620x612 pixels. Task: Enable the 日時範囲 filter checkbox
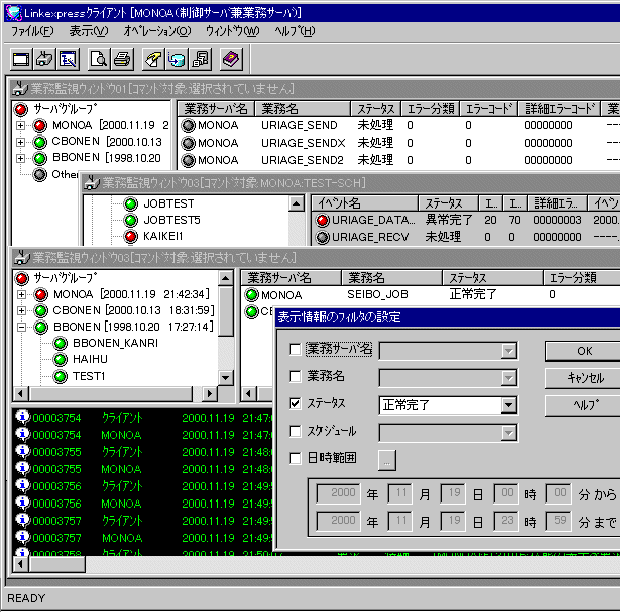295,458
